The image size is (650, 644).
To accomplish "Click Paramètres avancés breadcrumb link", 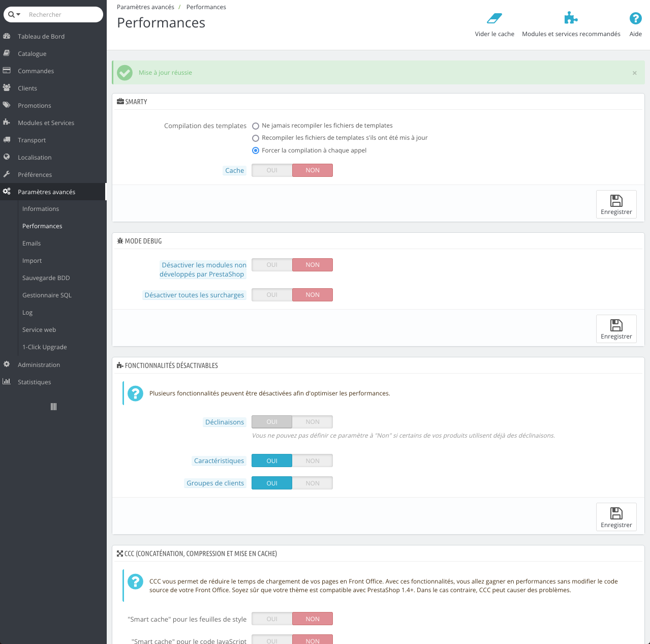I will (145, 7).
